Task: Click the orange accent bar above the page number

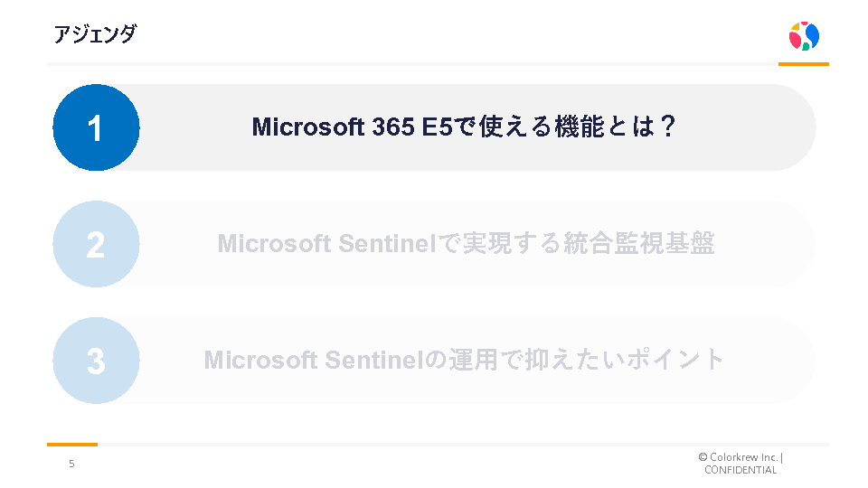Action: pos(72,445)
